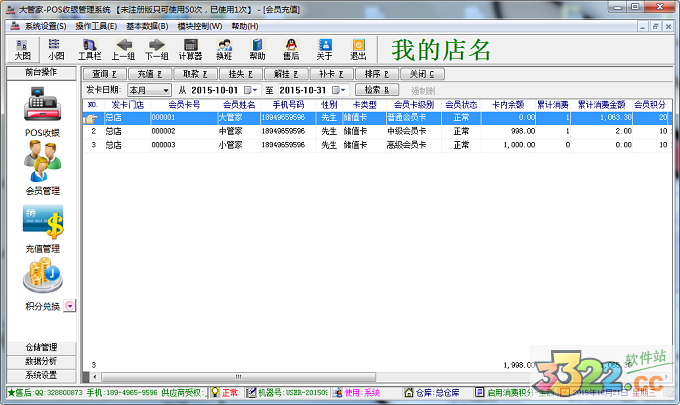Open the 系统设置(S) menu
Screen dimensions: 680x405
point(45,25)
